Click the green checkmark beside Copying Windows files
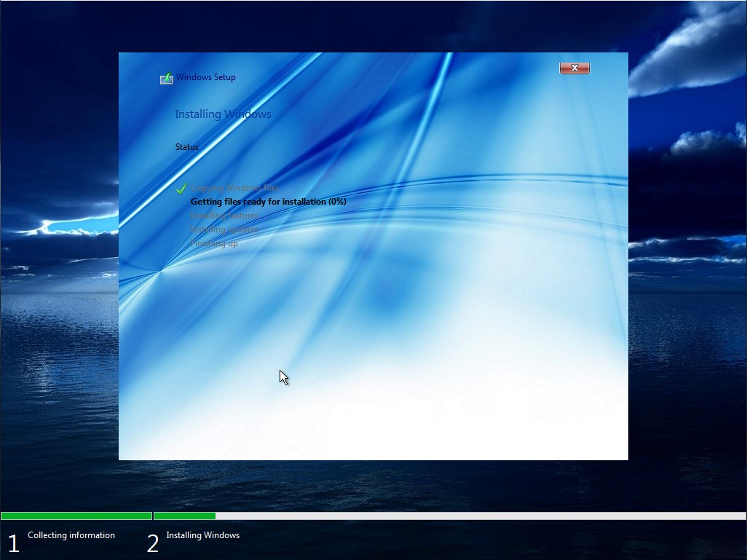 [181, 189]
